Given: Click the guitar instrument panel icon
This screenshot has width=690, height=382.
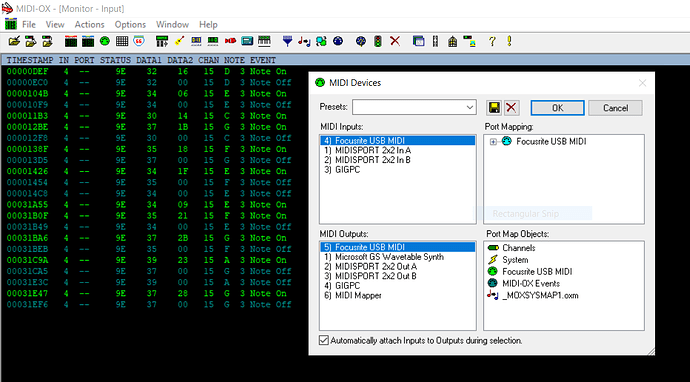Looking at the screenshot, I should (x=179, y=41).
